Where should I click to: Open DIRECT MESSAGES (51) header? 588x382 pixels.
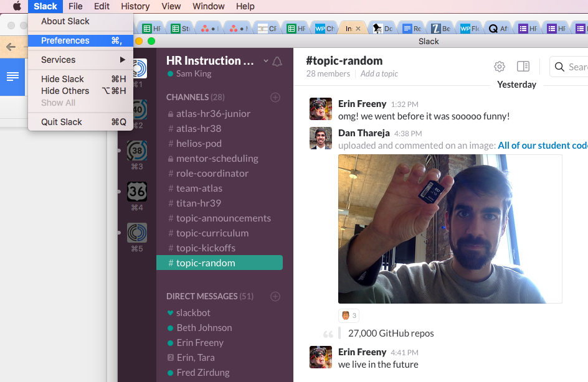click(x=210, y=297)
